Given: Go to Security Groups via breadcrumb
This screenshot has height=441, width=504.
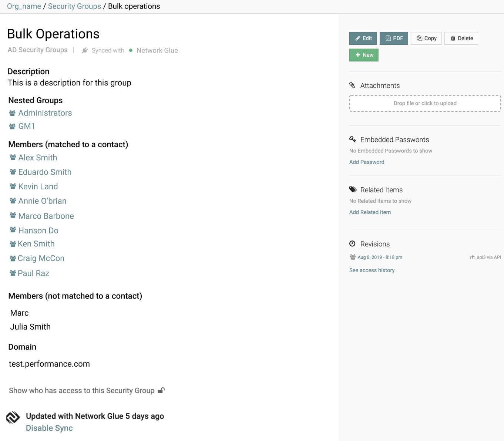Looking at the screenshot, I should [x=74, y=6].
